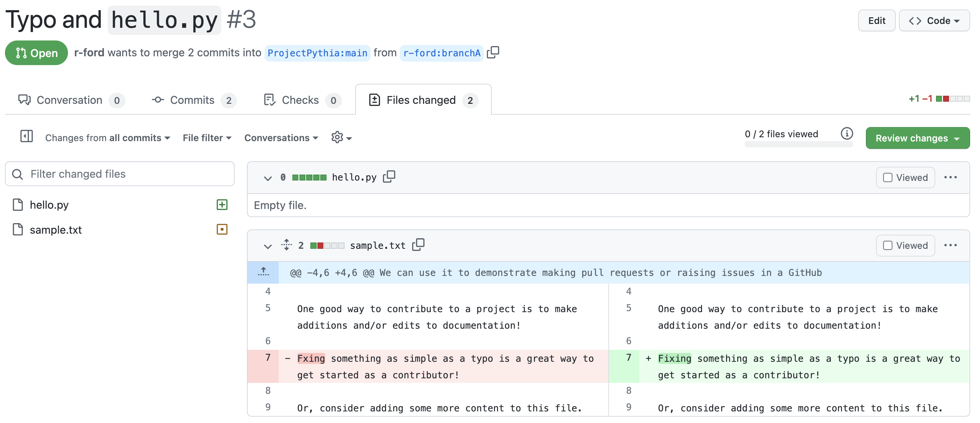This screenshot has height=423, width=980.
Task: Toggle the file tree sidebar icon
Action: 26,137
